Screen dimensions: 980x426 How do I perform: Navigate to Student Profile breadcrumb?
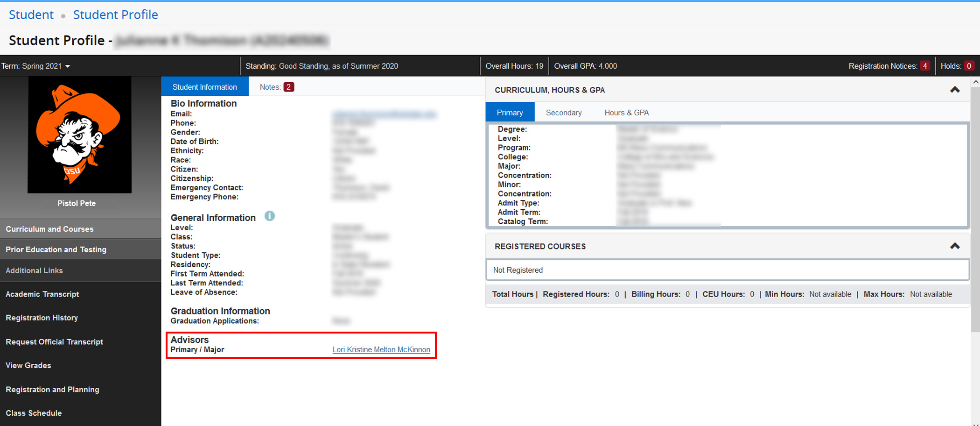pyautogui.click(x=115, y=14)
